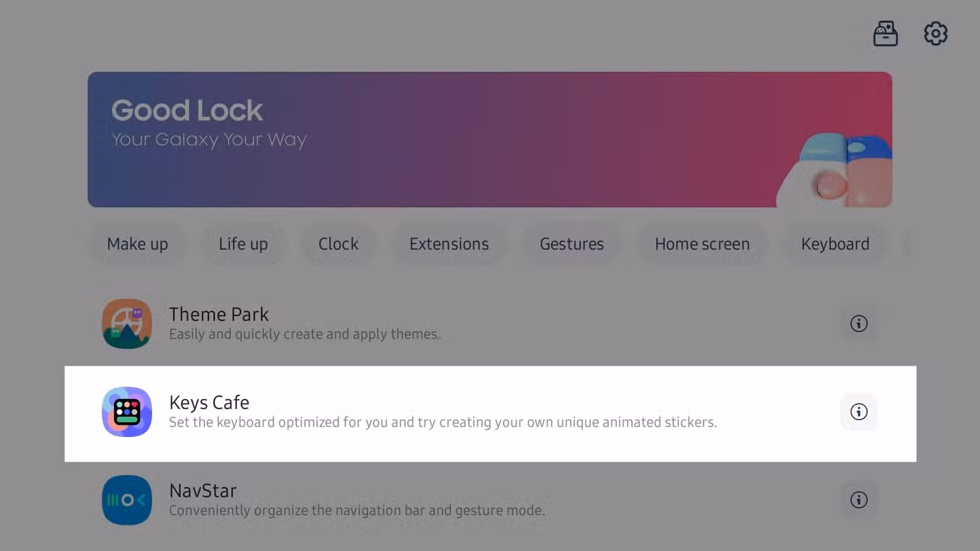
Task: Click the Keys Cafe description text
Action: (443, 422)
